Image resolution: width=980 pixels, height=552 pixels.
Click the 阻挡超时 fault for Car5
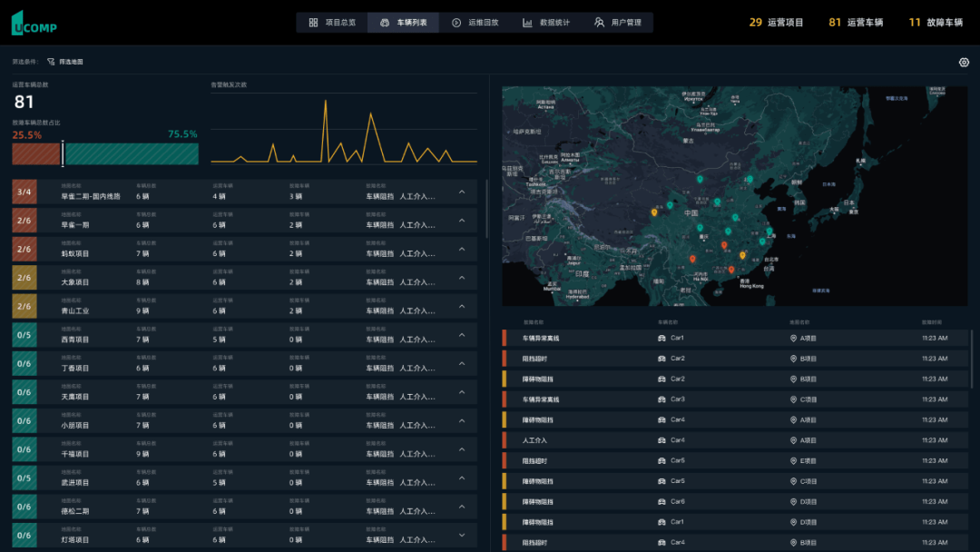(x=535, y=461)
